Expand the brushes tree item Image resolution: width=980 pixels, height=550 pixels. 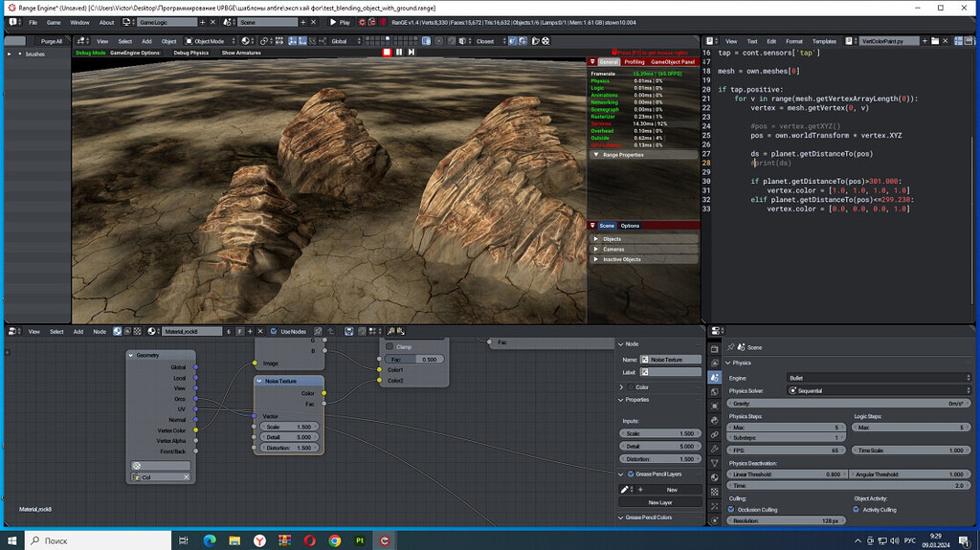coord(10,55)
